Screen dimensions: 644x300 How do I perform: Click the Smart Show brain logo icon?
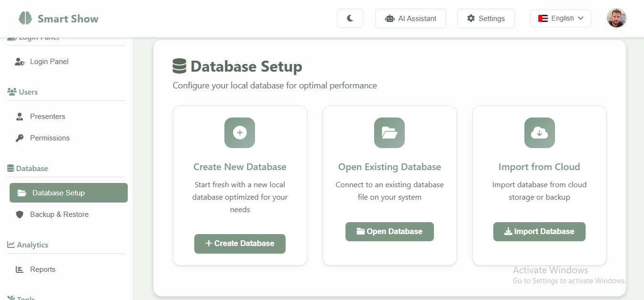tap(25, 19)
